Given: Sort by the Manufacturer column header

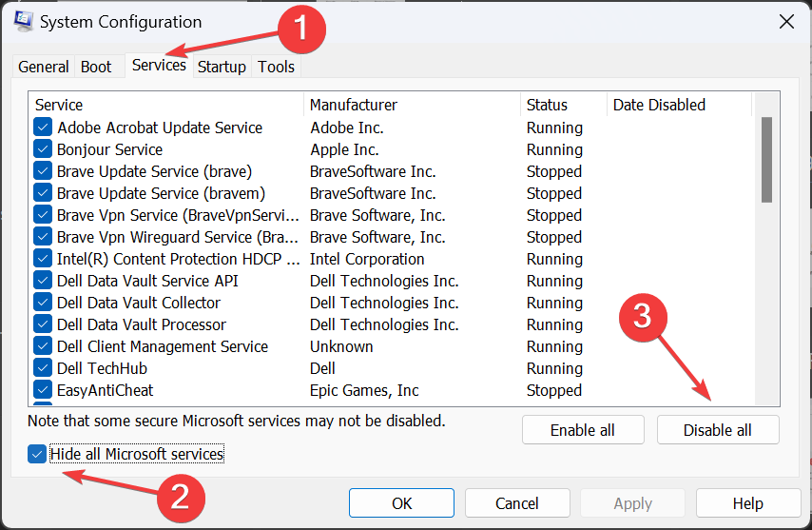Looking at the screenshot, I should click(413, 105).
